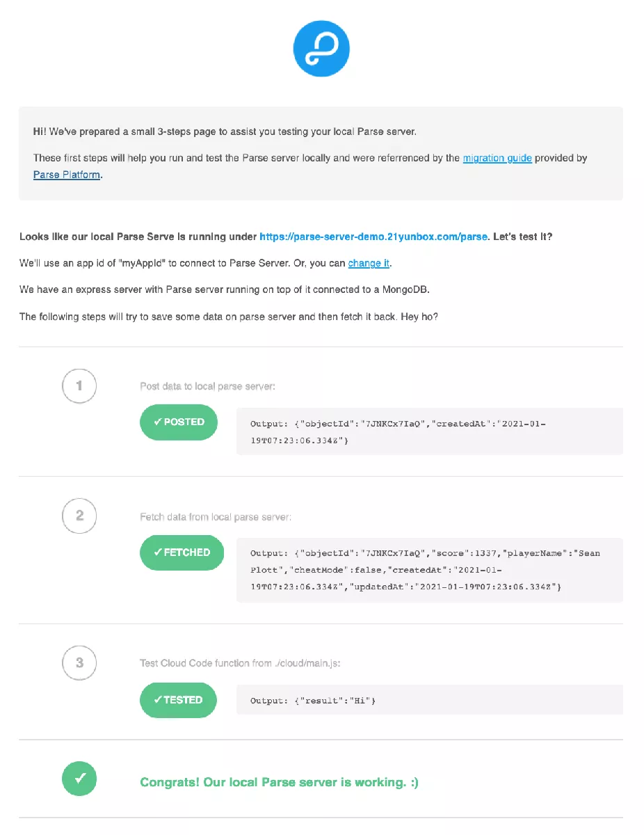Click the "Post data to local parse server" label
The width and height of the screenshot is (644, 835).
(208, 386)
